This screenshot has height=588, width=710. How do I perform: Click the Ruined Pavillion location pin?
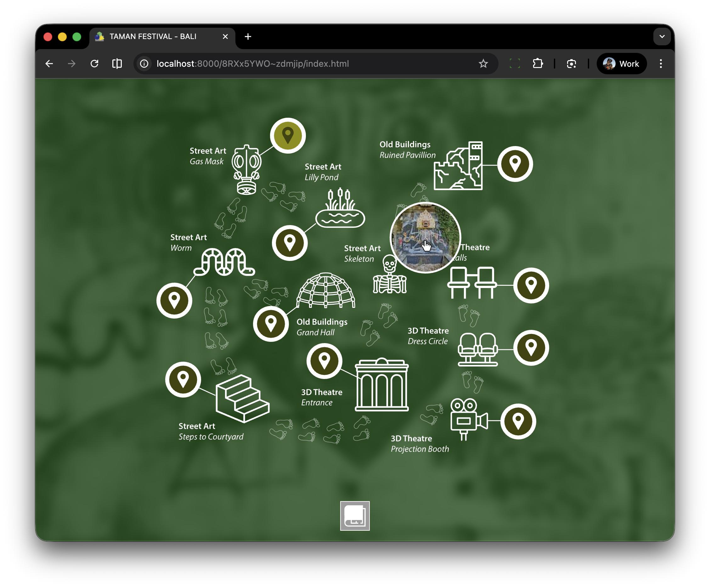coord(515,164)
